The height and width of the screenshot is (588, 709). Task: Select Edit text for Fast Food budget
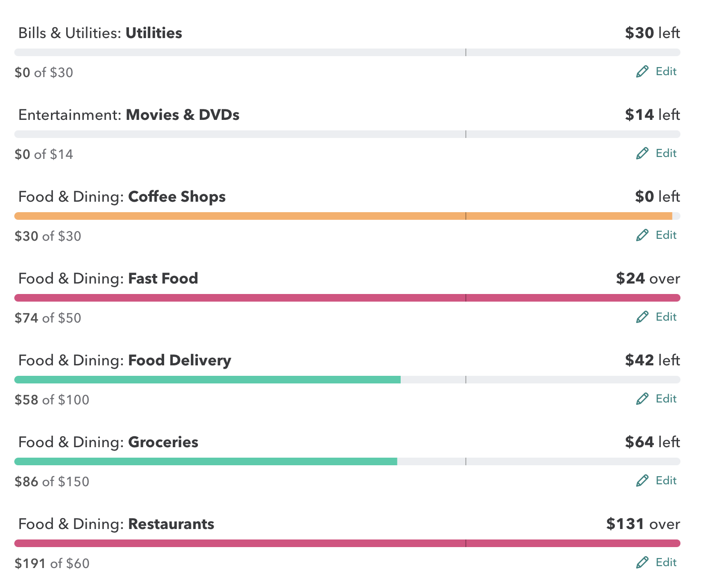[x=666, y=317]
